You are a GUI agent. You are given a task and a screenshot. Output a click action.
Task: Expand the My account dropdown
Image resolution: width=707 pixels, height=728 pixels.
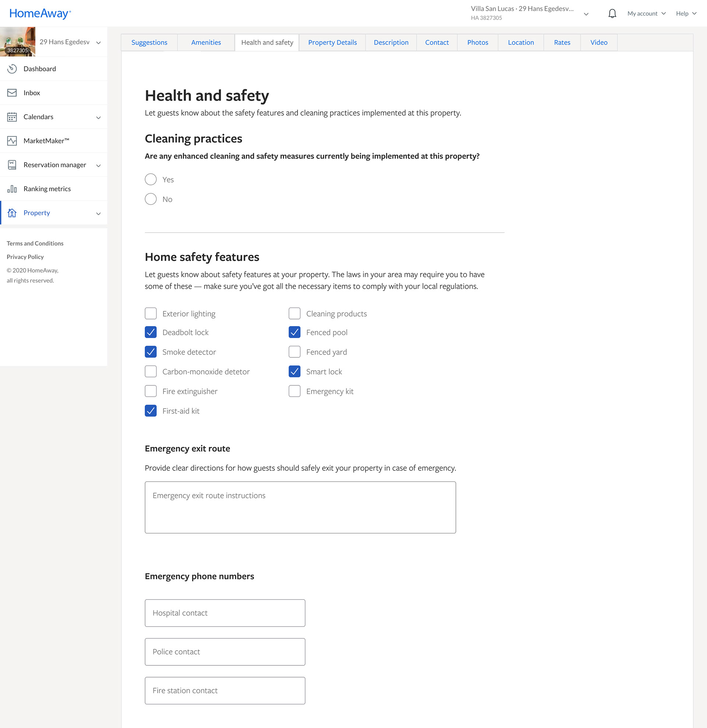(646, 14)
